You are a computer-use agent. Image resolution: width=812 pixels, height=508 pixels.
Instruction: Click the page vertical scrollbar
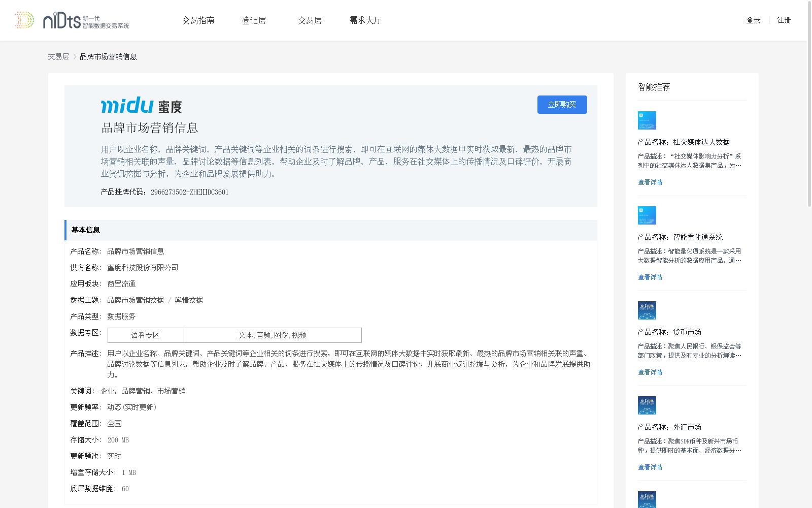[x=809, y=104]
